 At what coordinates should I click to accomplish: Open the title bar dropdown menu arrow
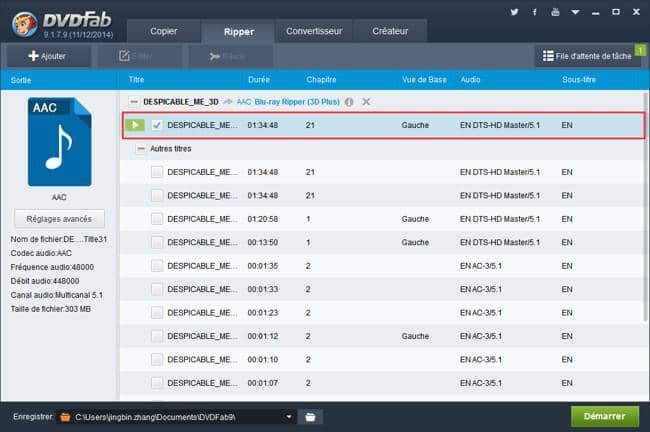point(575,12)
